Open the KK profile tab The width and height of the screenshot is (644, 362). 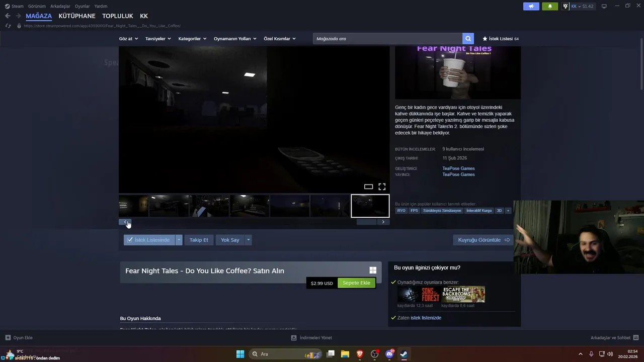pyautogui.click(x=144, y=16)
